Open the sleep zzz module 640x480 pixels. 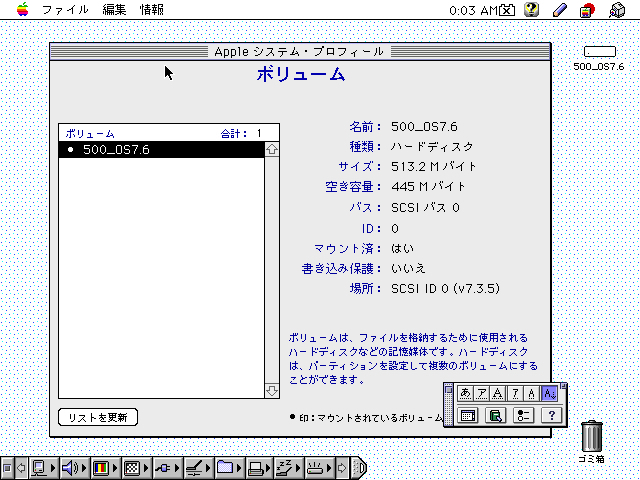285,468
